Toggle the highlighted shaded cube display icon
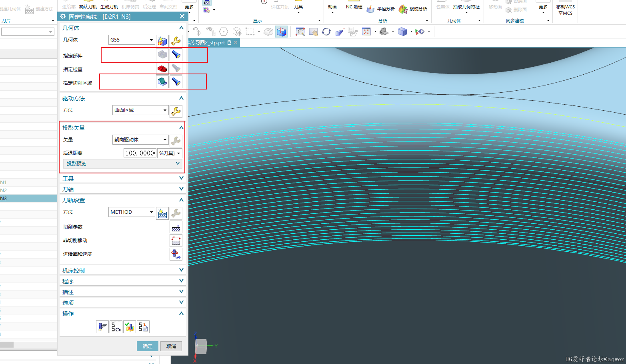This screenshot has width=626, height=364. point(282,32)
